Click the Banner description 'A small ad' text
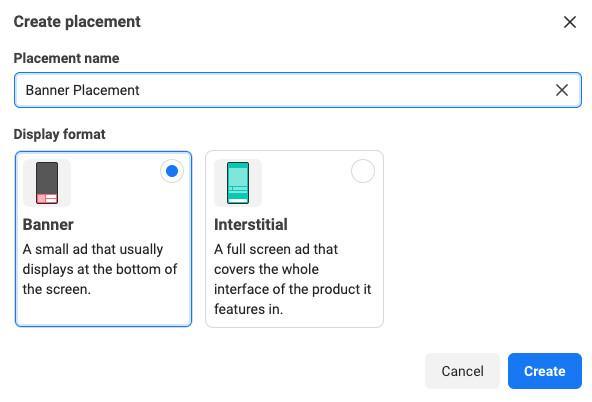Image resolution: width=592 pixels, height=402 pixels. pos(100,269)
